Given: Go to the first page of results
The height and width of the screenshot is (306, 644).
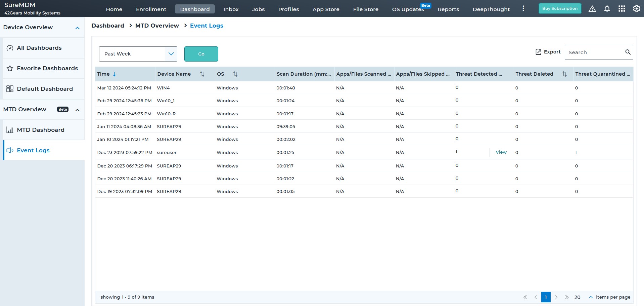Looking at the screenshot, I should [525, 297].
